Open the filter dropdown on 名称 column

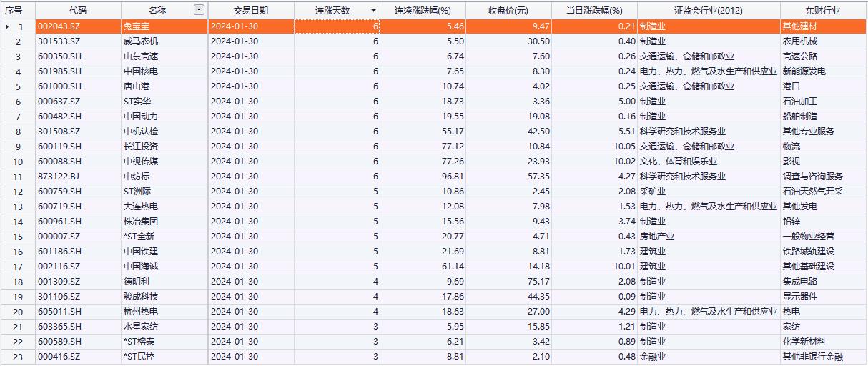tap(199, 10)
